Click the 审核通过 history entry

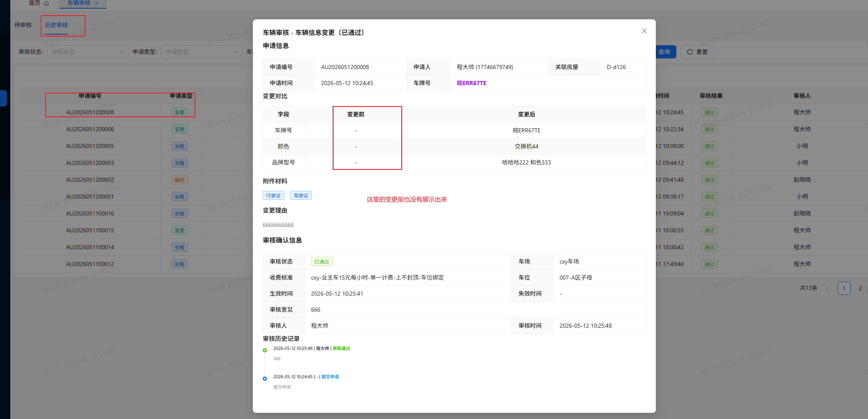tap(341, 348)
